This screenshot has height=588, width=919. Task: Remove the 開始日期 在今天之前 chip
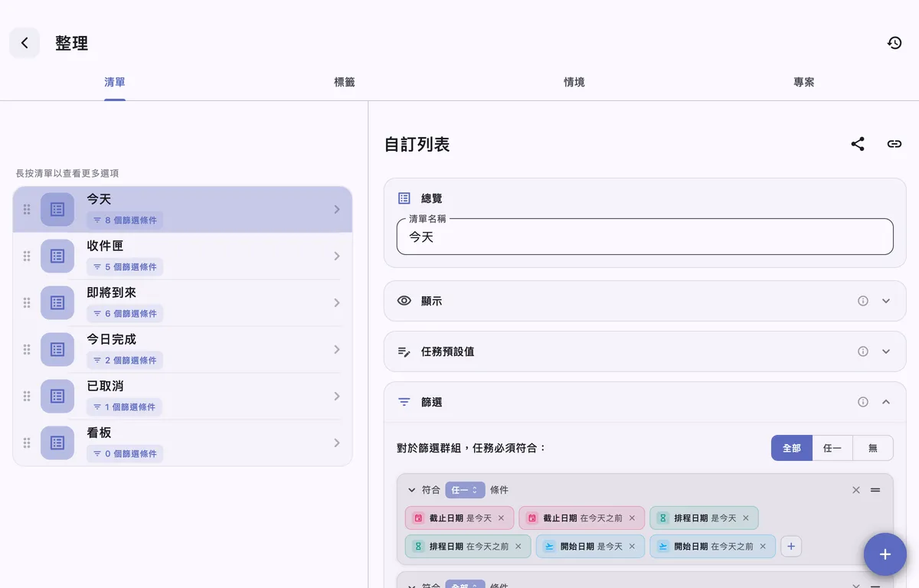tap(763, 546)
